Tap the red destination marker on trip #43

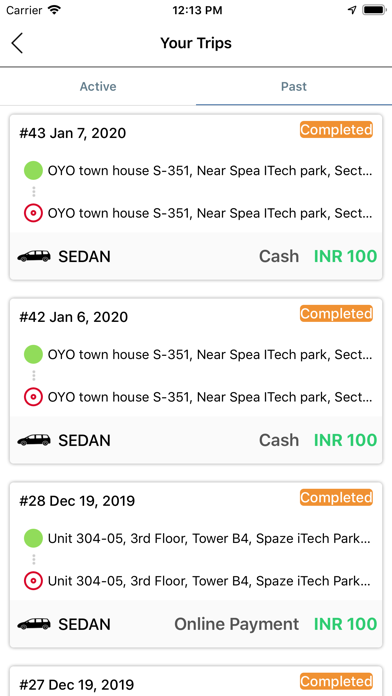33,214
